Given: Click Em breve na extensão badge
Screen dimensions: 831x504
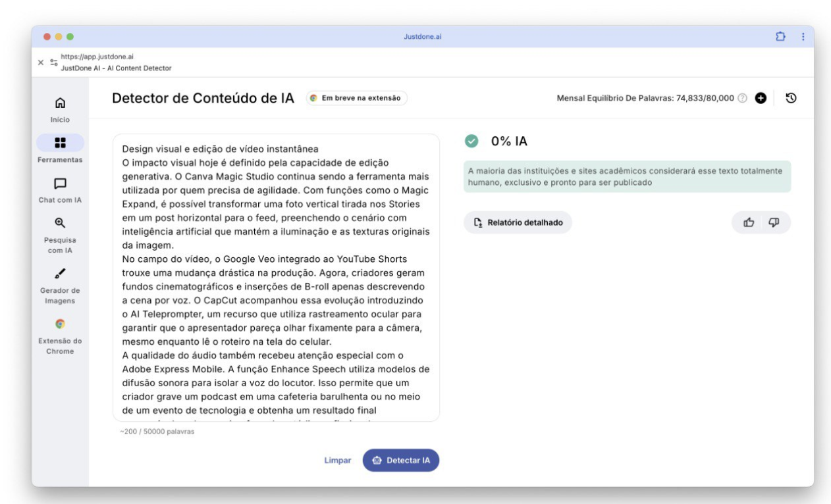Looking at the screenshot, I should point(356,98).
